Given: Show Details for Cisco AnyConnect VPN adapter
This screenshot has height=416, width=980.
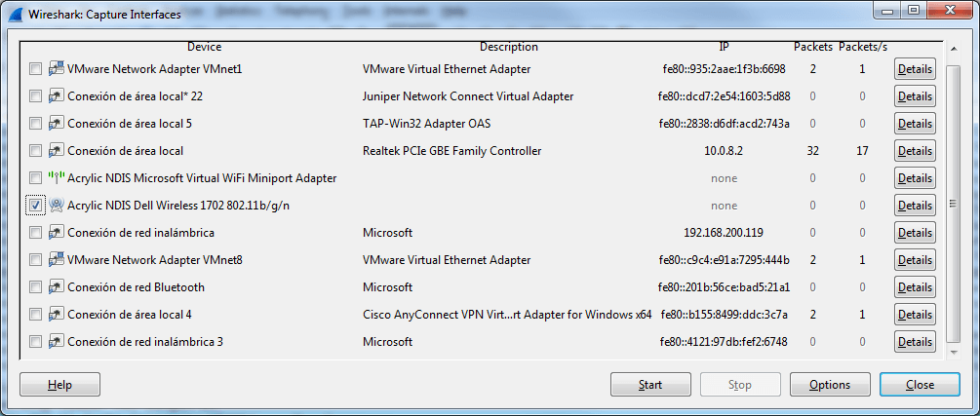Looking at the screenshot, I should click(x=915, y=314).
